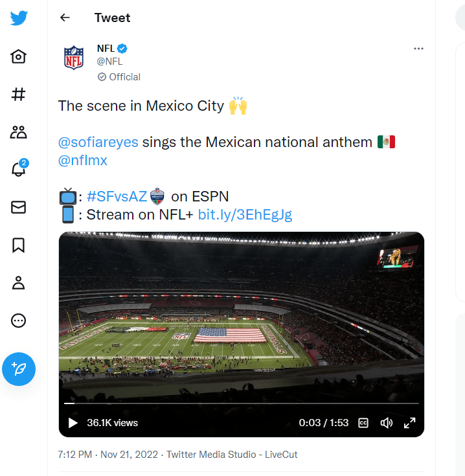Open the tweet's three-dot options menu

click(x=418, y=49)
